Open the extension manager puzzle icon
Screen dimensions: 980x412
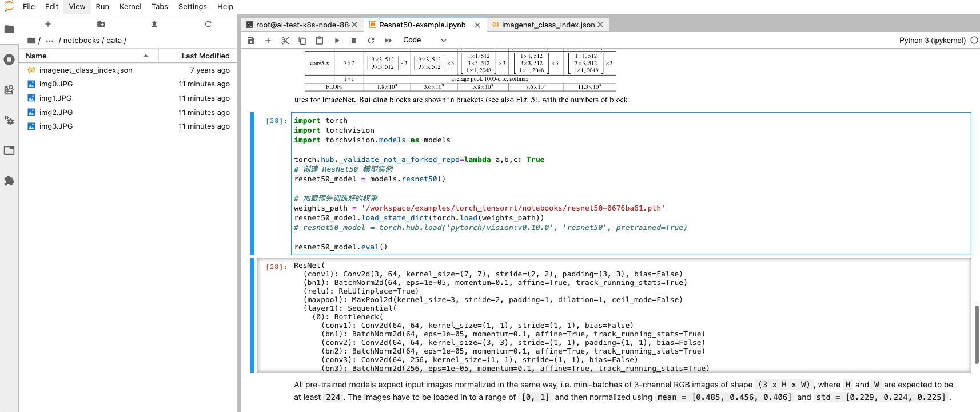pos(9,181)
